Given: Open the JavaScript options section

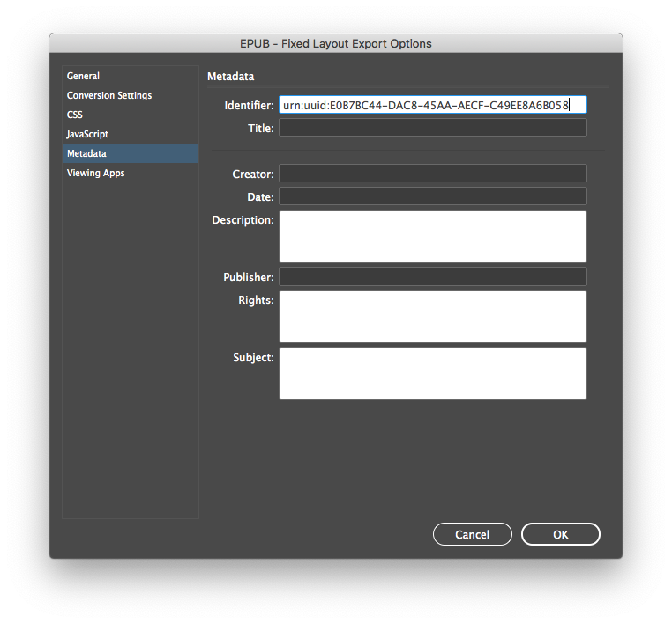Looking at the screenshot, I should [x=88, y=134].
